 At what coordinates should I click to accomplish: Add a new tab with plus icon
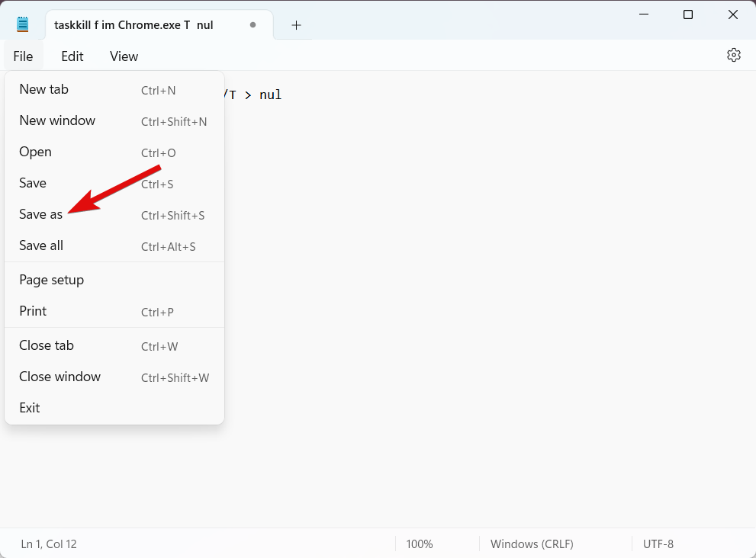tap(296, 25)
